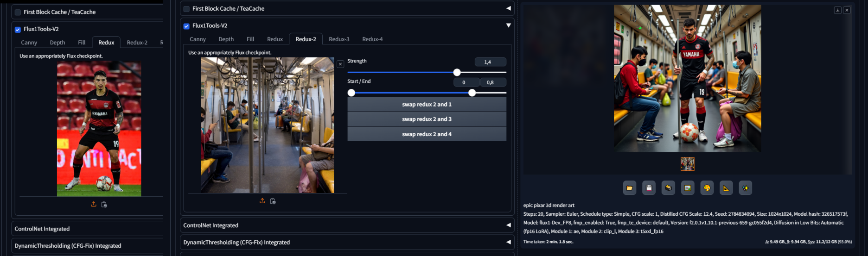Collapse the Flux1Tools-V2 section arrow
Viewport: 868px width, 256px height.
(508, 25)
